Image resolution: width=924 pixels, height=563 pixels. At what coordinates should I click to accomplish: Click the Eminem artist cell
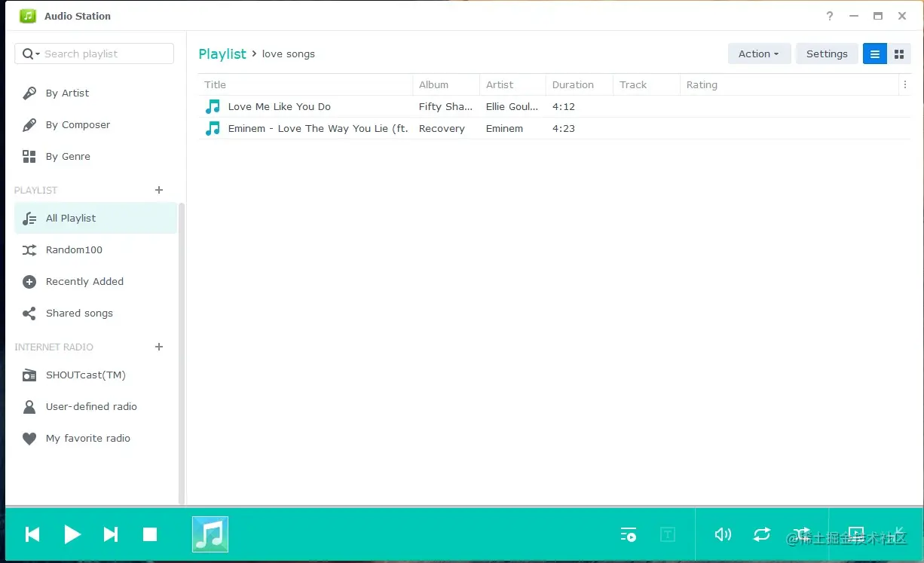pyautogui.click(x=504, y=128)
